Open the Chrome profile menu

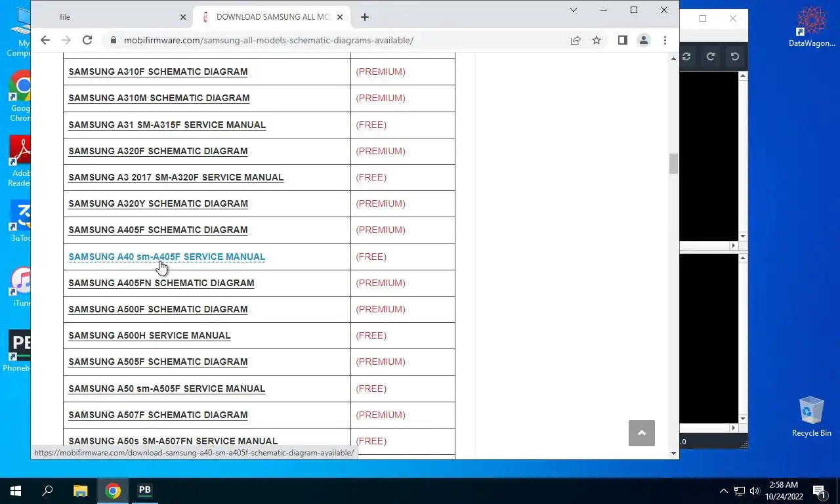pyautogui.click(x=644, y=40)
